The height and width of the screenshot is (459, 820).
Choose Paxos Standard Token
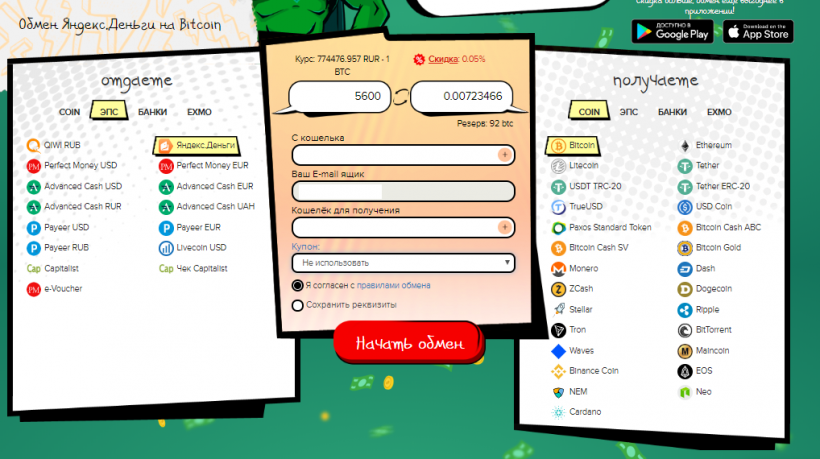point(610,227)
